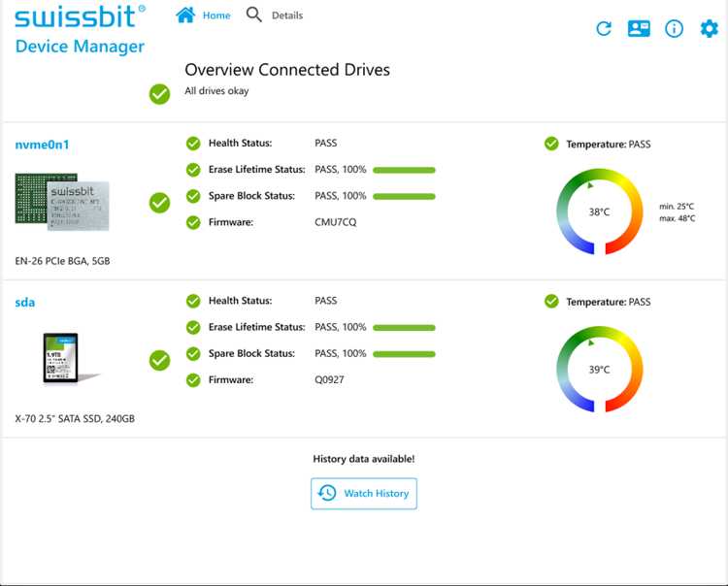The height and width of the screenshot is (586, 728).
Task: Click sda Spare Block progress bar
Action: 404,354
